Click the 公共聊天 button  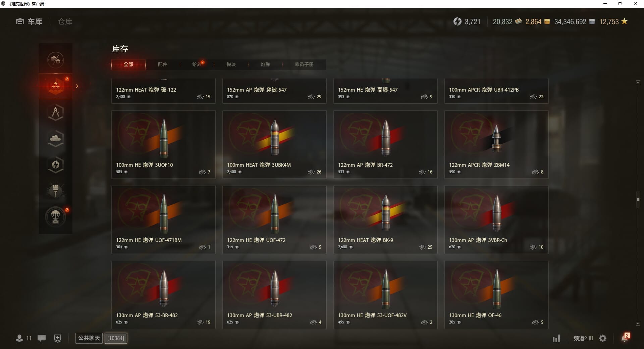click(89, 338)
